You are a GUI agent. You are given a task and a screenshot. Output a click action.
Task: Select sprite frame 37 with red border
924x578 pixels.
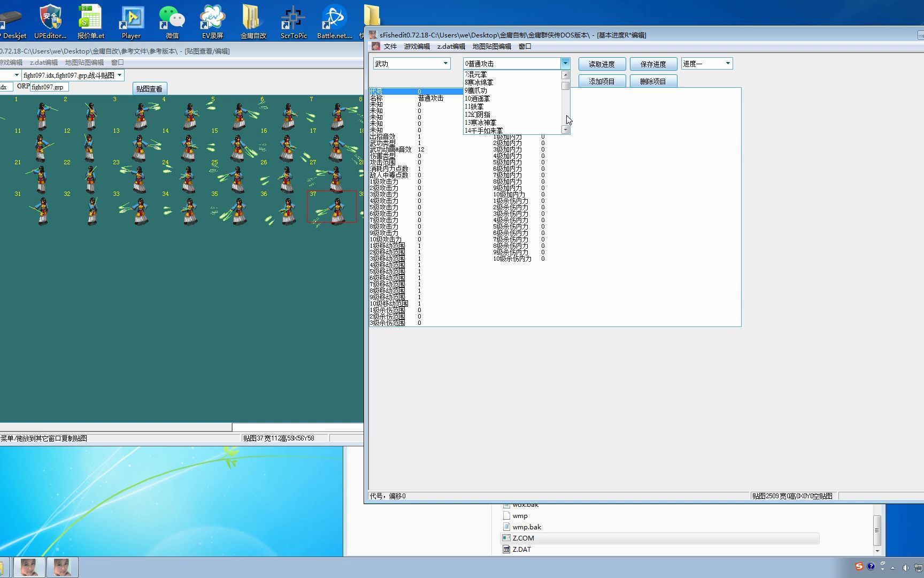point(332,207)
